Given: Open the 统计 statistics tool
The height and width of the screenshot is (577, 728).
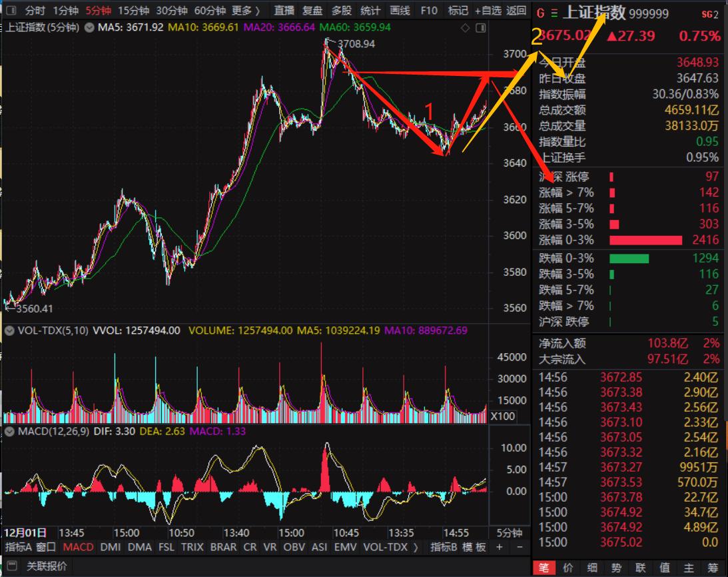Looking at the screenshot, I should coord(370,10).
